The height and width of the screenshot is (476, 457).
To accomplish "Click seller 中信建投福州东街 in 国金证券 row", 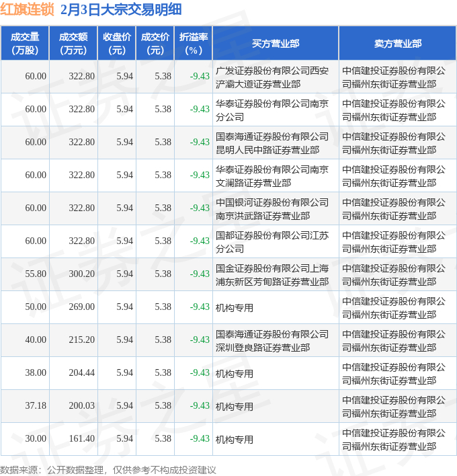I will coord(394,275).
